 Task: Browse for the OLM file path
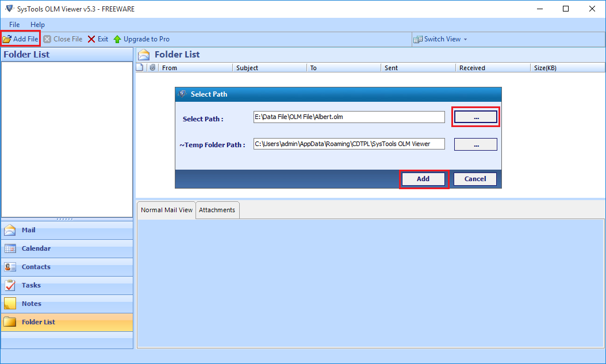(x=475, y=117)
